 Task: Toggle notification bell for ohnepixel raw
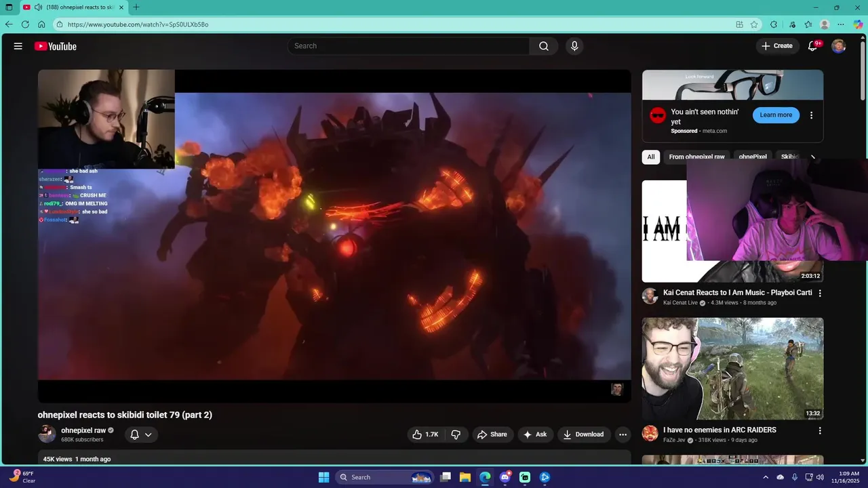tap(141, 434)
